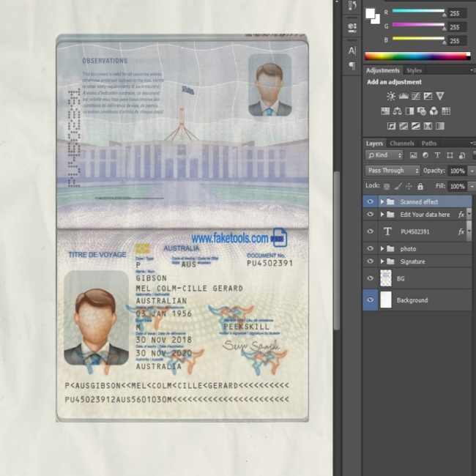Screen dimensions: 476x476
Task: Add a Color Balance adjustment
Action: (398, 111)
